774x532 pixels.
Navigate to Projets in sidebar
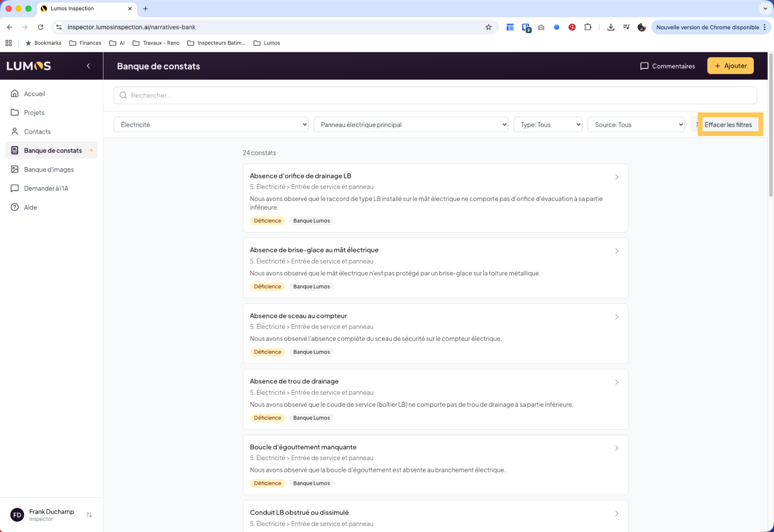point(34,113)
